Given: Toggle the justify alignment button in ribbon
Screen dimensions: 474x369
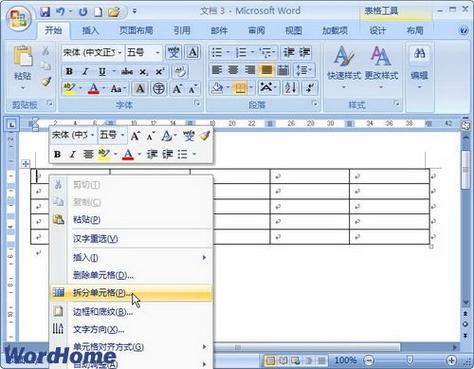Looking at the screenshot, I should click(266, 70).
